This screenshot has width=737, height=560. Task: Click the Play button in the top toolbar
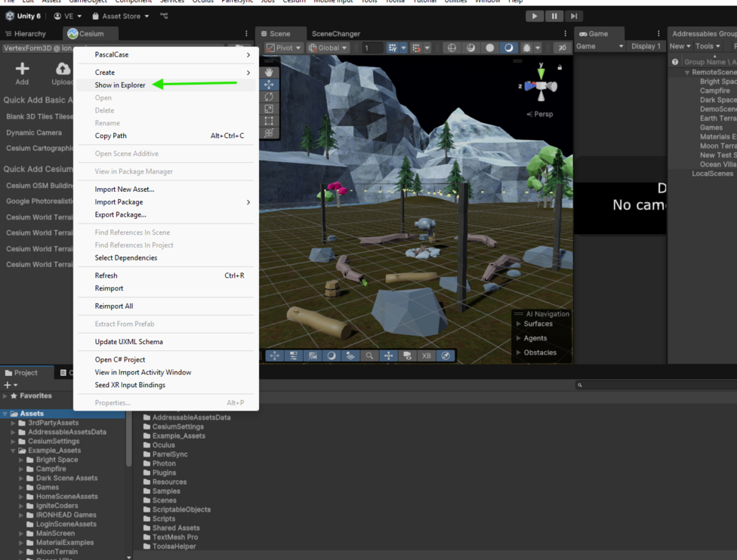coord(535,16)
